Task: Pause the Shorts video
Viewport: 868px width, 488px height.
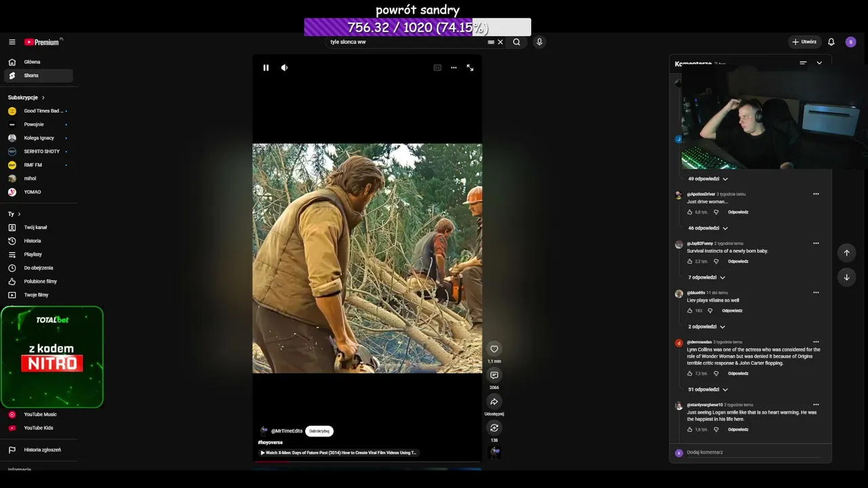Action: (x=266, y=68)
